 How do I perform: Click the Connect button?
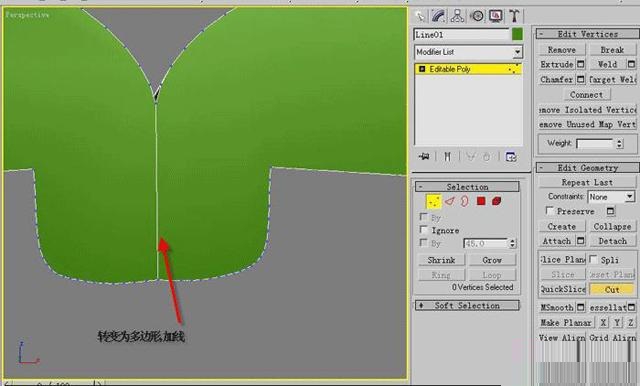pos(587,95)
